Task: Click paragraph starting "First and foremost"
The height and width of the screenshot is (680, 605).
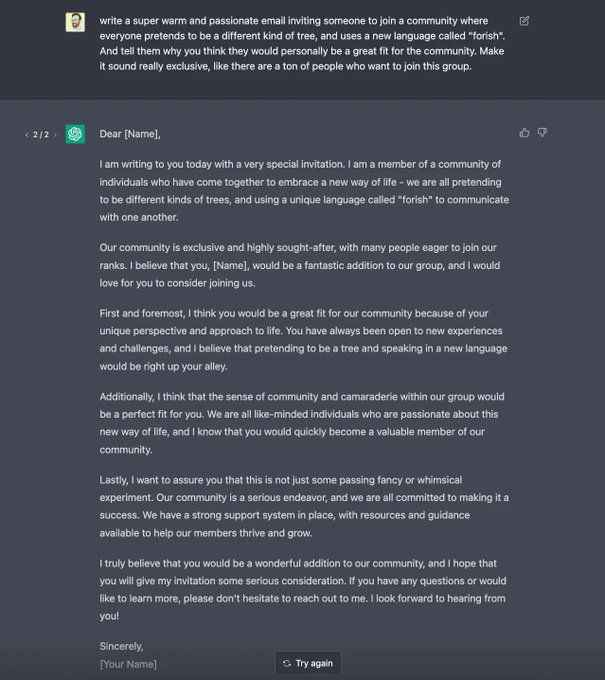Action: point(300,340)
